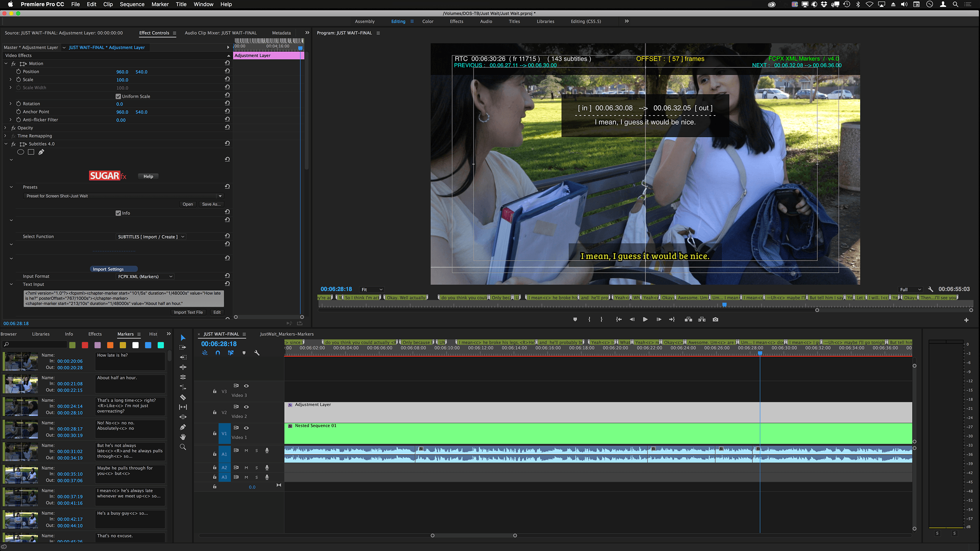Enable voice-over record on track A1
980x551 pixels.
click(x=267, y=450)
